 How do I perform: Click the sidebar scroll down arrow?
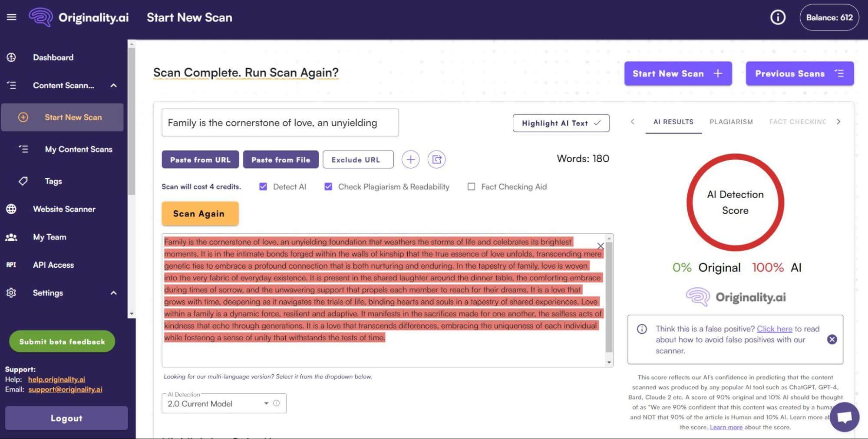click(x=132, y=313)
